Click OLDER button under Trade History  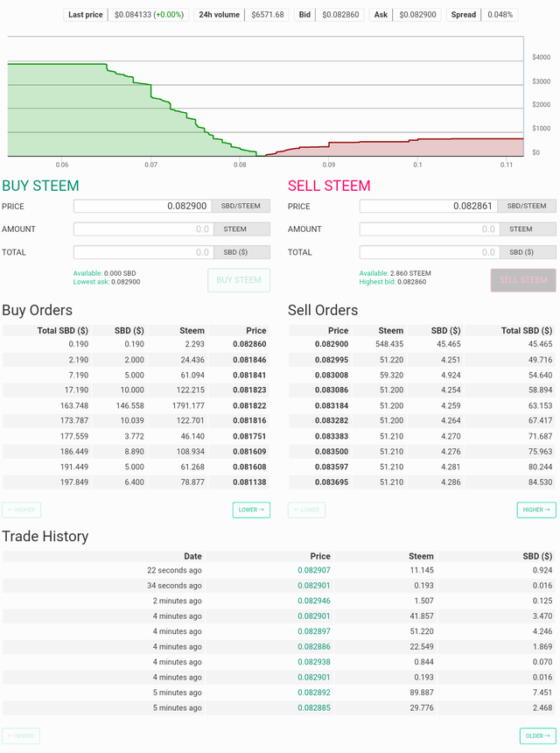tap(538, 735)
